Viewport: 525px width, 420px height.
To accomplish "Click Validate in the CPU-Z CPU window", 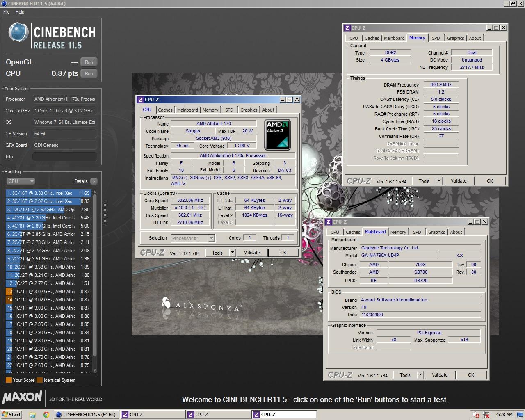I will pos(252,253).
